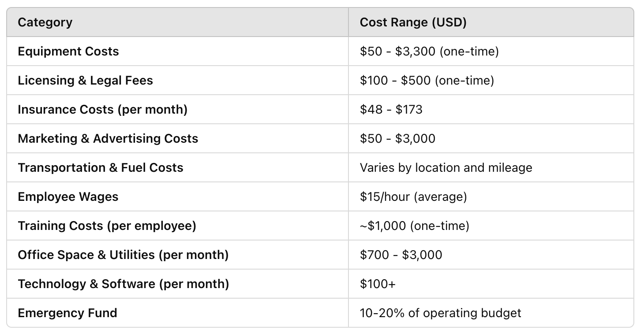Select the Insurance Costs (per month) row
Image resolution: width=644 pixels, height=333 pixels.
pos(103,109)
